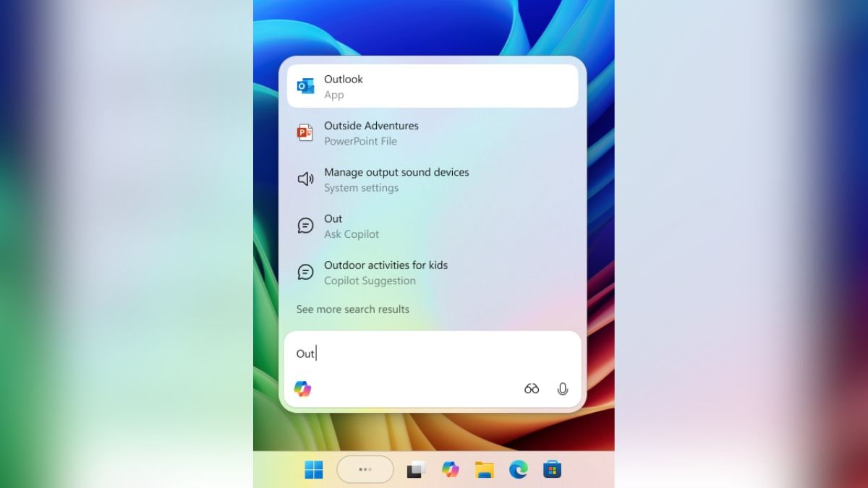Launch Microsoft Edge from the taskbar
The image size is (868, 488).
tap(518, 469)
